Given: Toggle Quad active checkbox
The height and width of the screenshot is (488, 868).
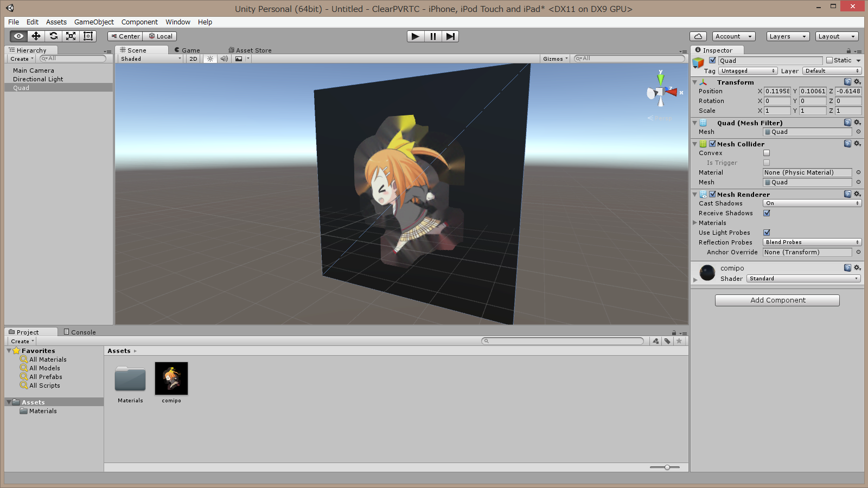Looking at the screenshot, I should [712, 60].
